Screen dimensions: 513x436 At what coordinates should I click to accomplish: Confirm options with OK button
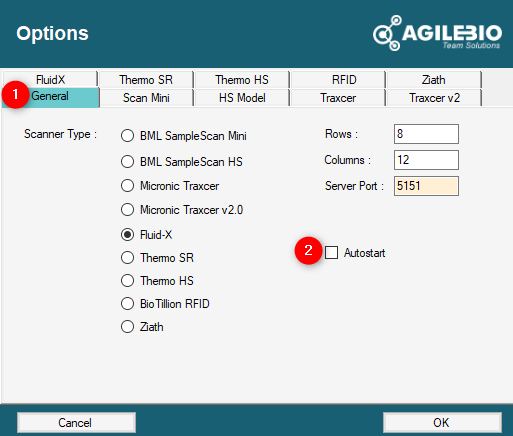coord(442,423)
